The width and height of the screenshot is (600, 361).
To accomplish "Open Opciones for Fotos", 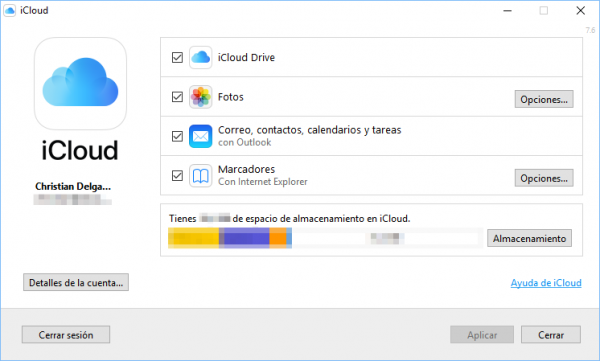I will point(544,99).
